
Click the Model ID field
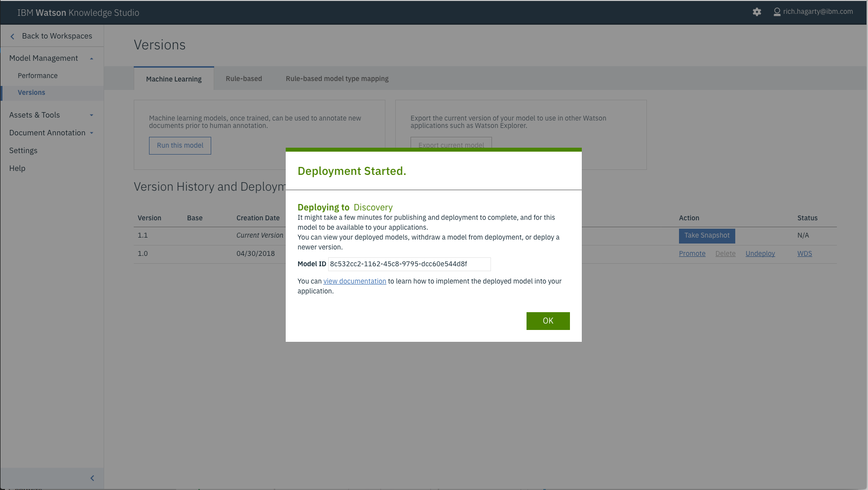[x=410, y=264]
